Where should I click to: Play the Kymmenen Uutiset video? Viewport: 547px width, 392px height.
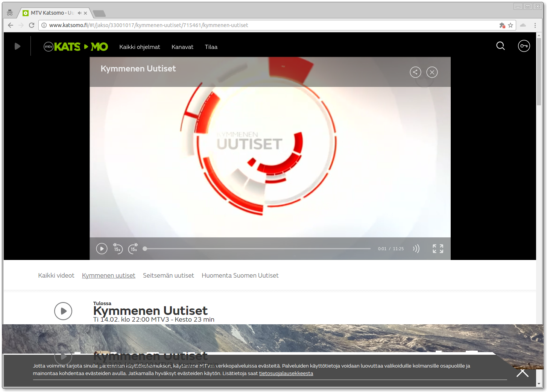(x=102, y=249)
